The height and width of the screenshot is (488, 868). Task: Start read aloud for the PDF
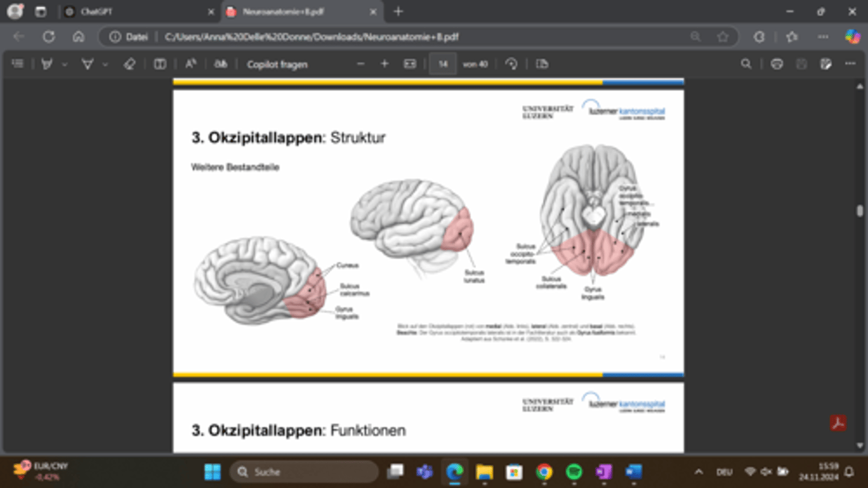(x=190, y=64)
